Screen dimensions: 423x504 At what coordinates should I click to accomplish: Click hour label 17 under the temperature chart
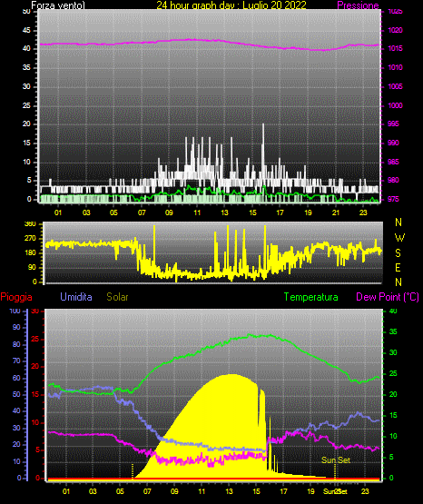click(x=283, y=491)
